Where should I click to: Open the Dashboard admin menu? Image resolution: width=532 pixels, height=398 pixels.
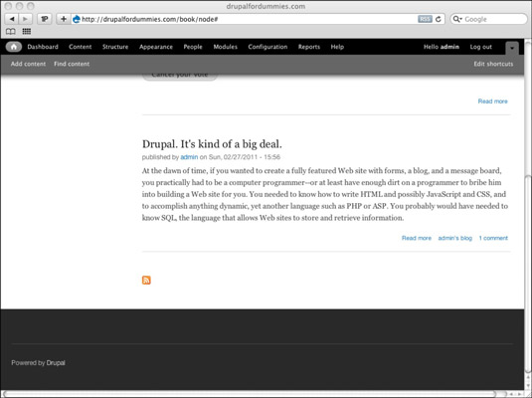pyautogui.click(x=43, y=47)
